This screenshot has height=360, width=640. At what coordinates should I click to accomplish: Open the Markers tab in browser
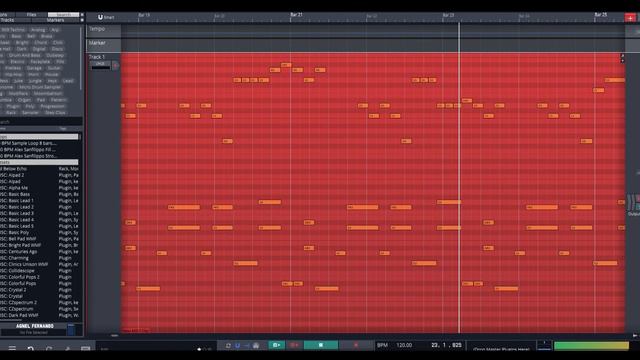[56, 20]
